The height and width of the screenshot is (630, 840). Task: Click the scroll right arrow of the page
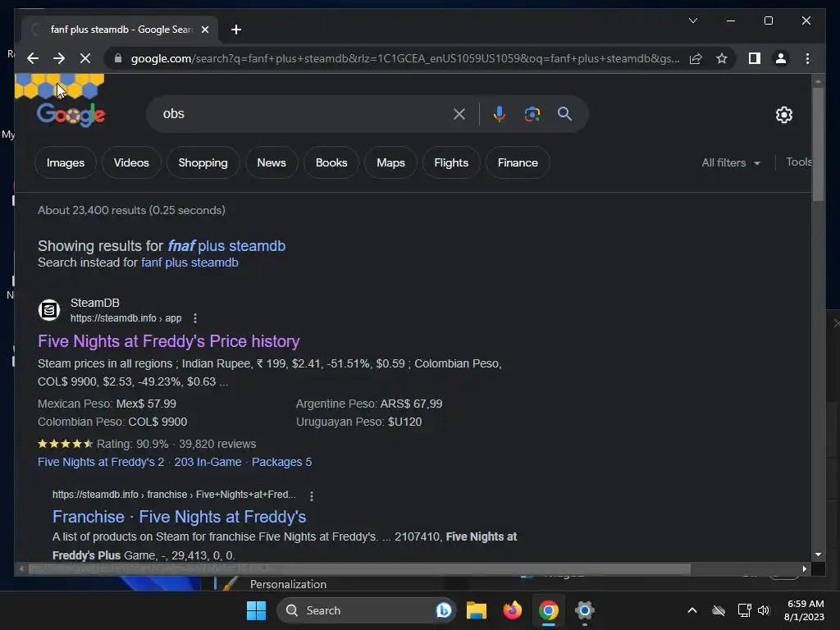tap(804, 568)
